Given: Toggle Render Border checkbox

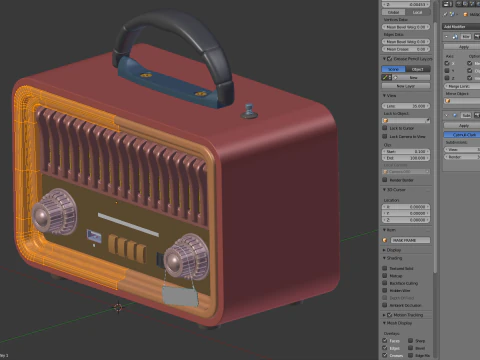Looking at the screenshot, I should coord(385,180).
